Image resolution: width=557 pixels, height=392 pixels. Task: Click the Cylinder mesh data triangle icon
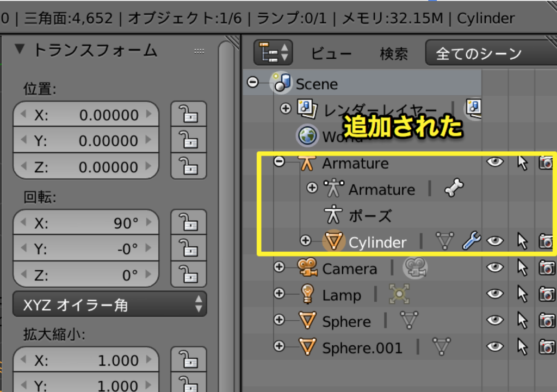click(x=445, y=240)
